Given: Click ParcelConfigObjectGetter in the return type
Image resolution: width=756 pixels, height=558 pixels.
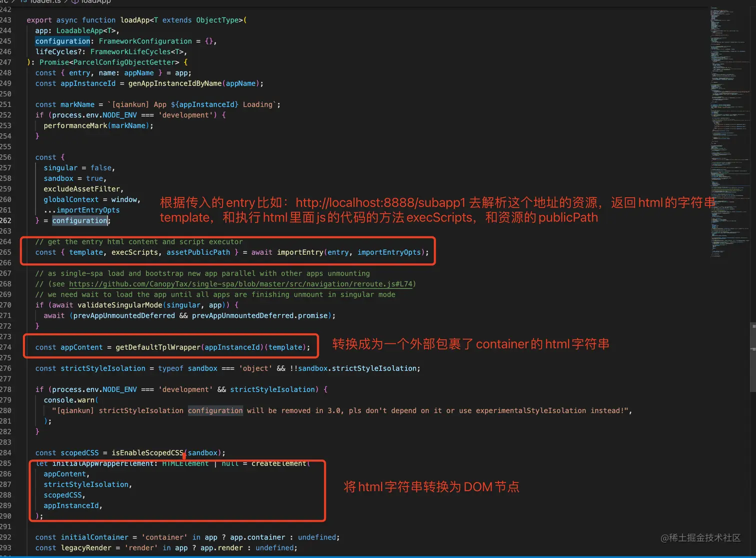Looking at the screenshot, I should [124, 62].
